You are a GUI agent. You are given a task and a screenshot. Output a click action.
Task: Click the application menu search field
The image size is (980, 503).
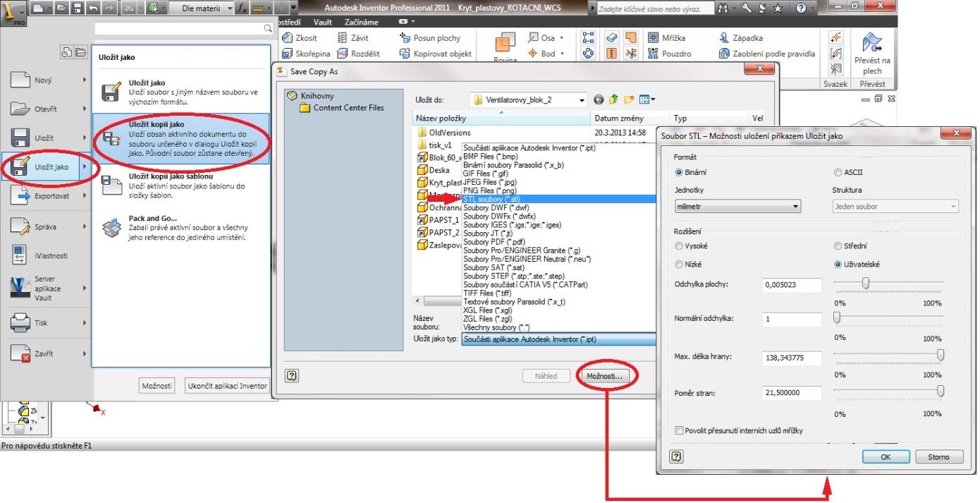(x=183, y=28)
